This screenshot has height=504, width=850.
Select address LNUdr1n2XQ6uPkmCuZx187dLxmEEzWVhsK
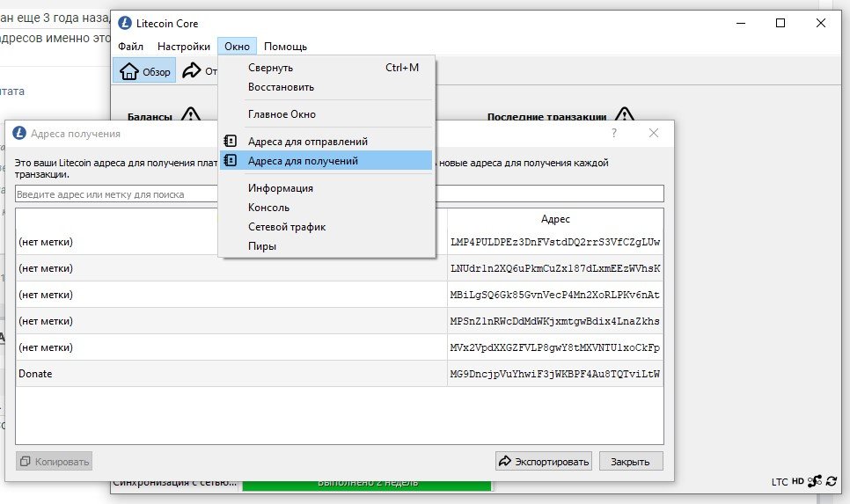(555, 268)
